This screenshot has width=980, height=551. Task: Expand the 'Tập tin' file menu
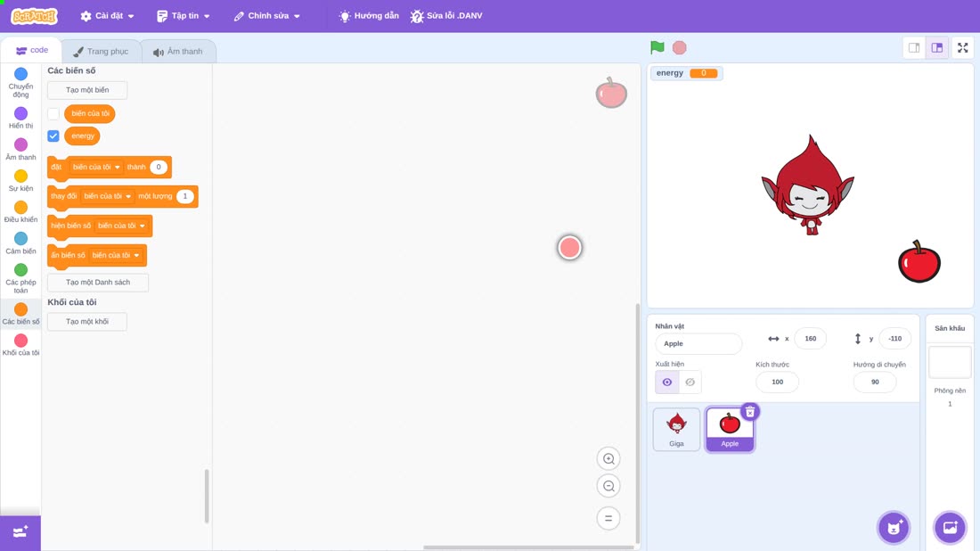point(184,16)
